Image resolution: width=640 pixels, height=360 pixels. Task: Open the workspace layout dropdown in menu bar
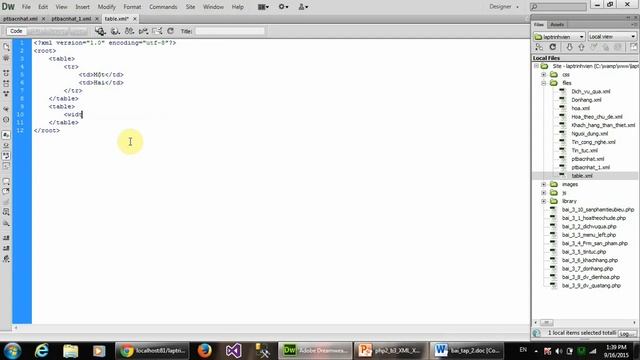(x=263, y=7)
